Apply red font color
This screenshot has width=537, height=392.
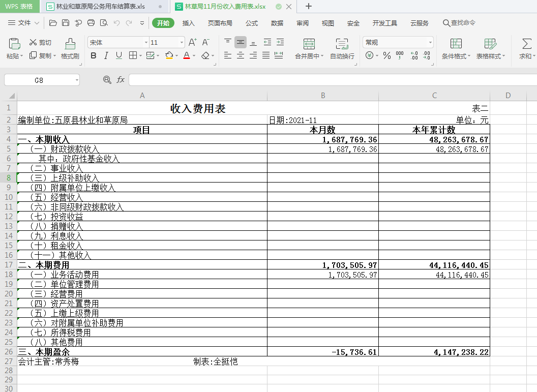(187, 55)
